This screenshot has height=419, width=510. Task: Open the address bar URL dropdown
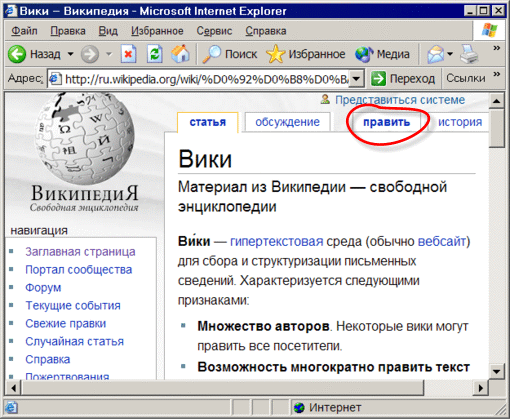tap(356, 79)
